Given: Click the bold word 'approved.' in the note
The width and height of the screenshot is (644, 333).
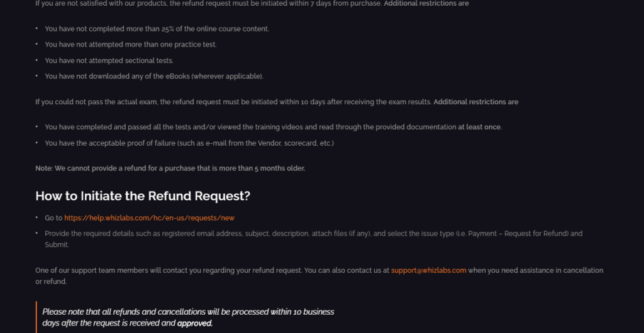Looking at the screenshot, I should [x=195, y=323].
